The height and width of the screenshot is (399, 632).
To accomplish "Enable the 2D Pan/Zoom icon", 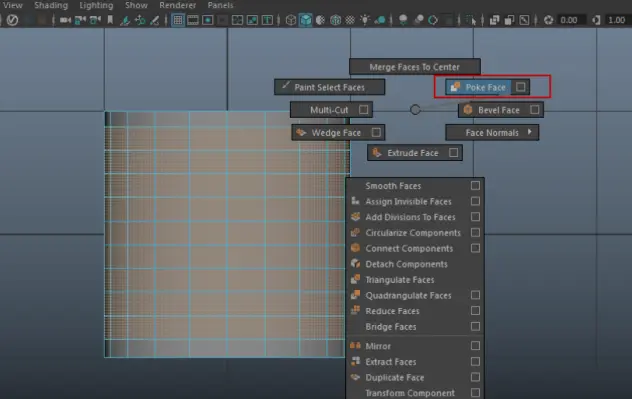I will point(140,20).
